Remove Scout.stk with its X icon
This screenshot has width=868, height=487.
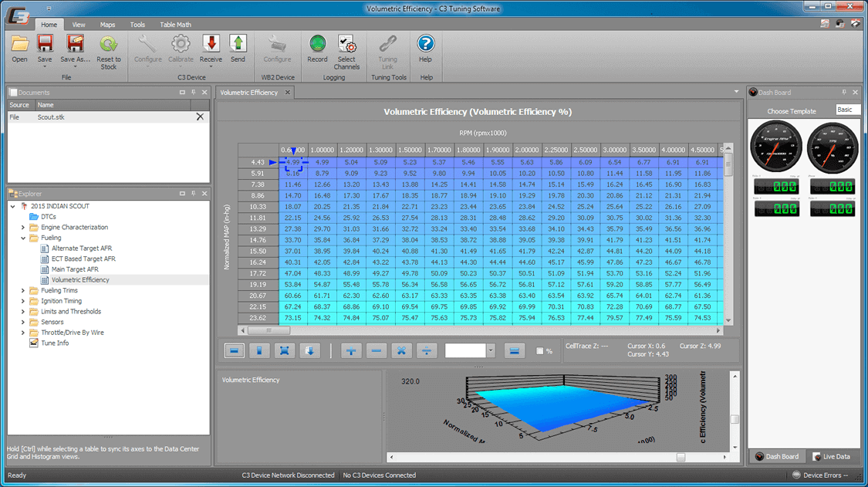tap(200, 117)
